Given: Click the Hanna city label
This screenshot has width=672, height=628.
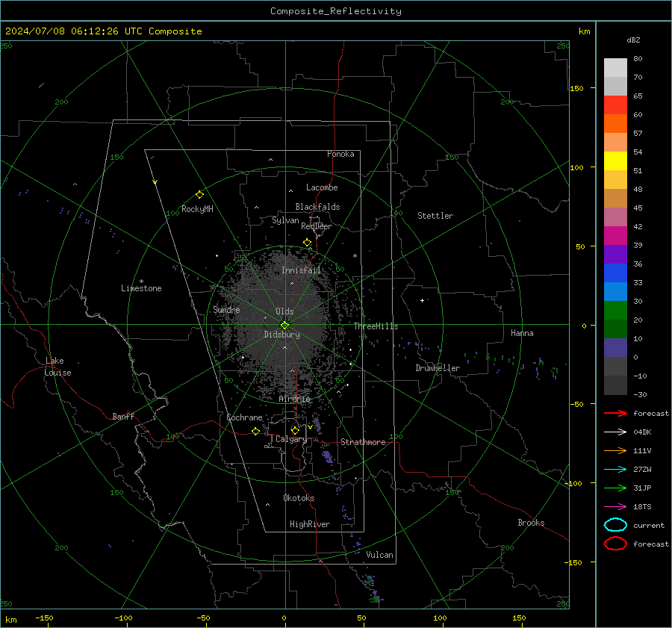Looking at the screenshot, I should coord(522,333).
